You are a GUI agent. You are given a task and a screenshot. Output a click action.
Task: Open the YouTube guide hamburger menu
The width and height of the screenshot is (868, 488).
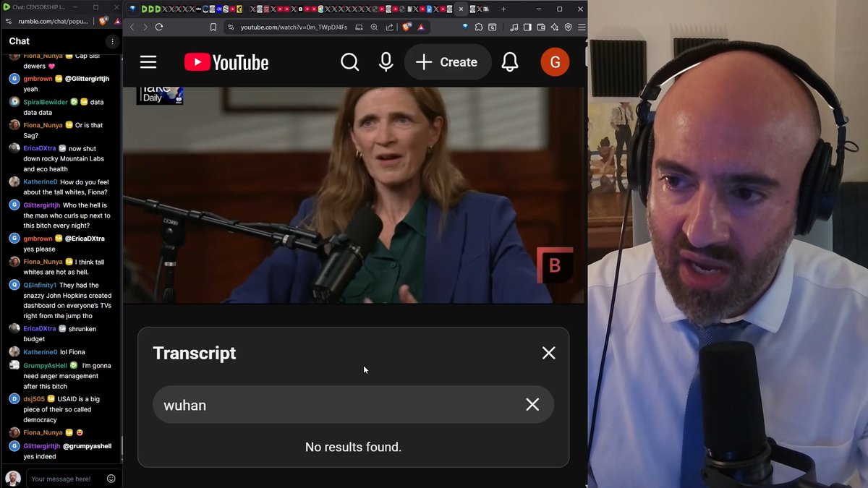[148, 62]
